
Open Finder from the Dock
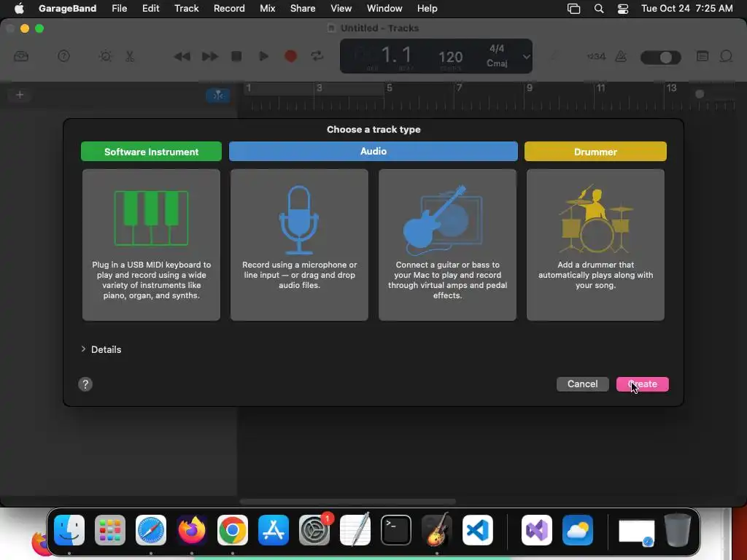69,530
